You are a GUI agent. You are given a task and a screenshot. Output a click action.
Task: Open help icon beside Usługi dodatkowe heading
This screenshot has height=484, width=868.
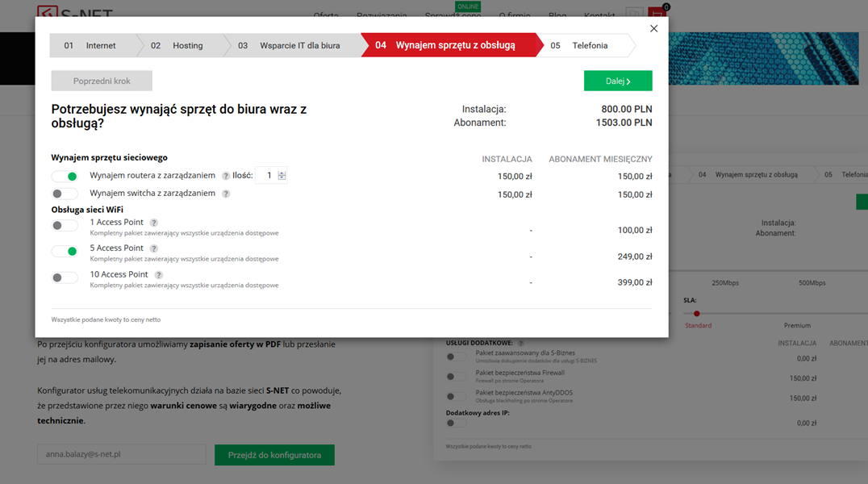[x=520, y=344]
